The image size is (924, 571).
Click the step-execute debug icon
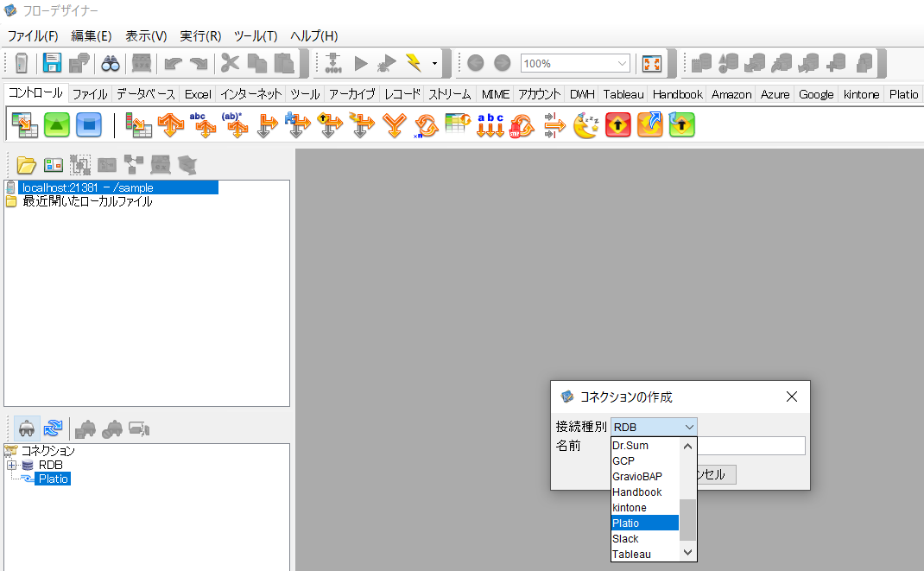(x=333, y=63)
